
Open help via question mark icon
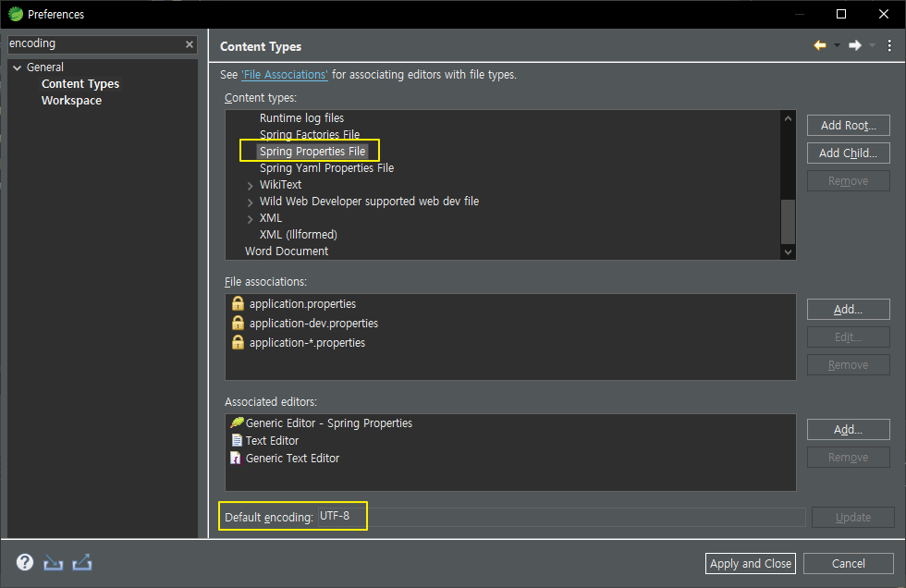[25, 562]
